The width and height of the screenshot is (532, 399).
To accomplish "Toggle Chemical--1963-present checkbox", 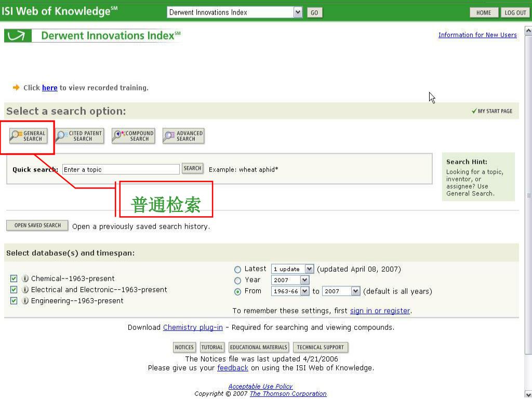I will pyautogui.click(x=14, y=278).
